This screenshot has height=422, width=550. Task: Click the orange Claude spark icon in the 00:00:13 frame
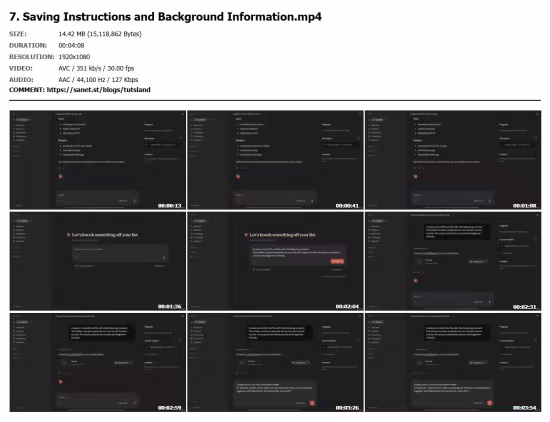click(60, 176)
